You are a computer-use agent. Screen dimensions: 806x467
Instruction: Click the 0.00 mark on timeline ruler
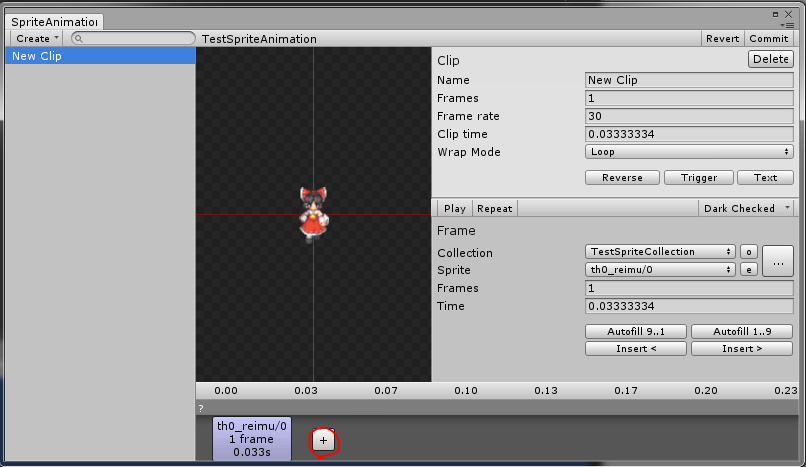tap(226, 390)
